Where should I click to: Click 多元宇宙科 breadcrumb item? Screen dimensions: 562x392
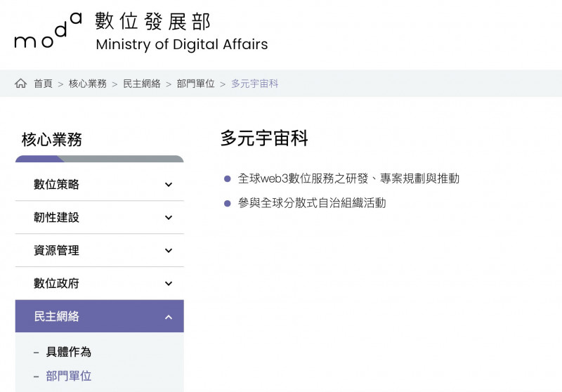point(254,84)
